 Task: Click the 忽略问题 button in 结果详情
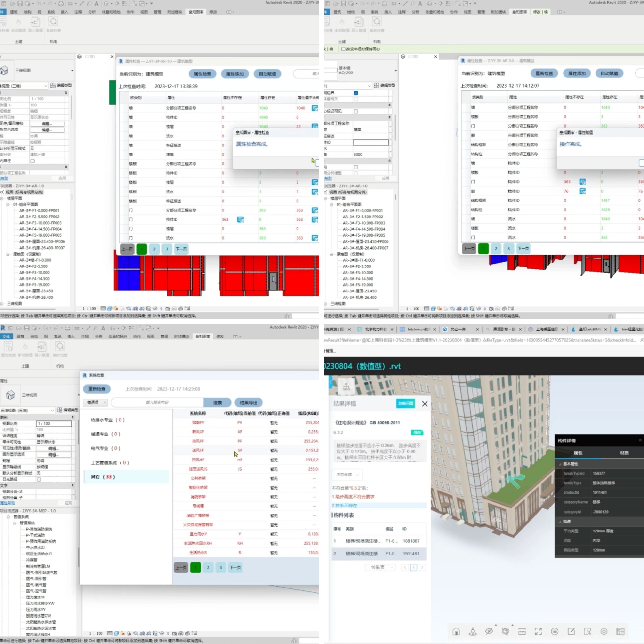pos(405,404)
